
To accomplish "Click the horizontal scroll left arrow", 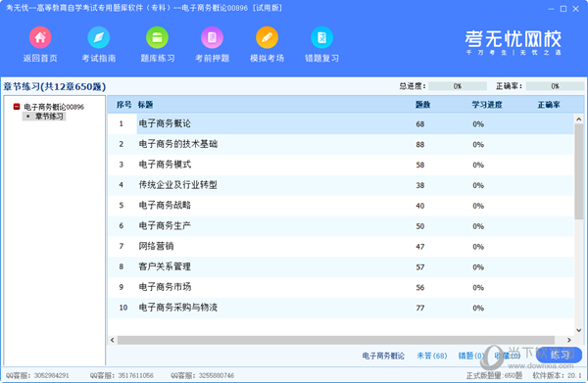I will [x=112, y=340].
